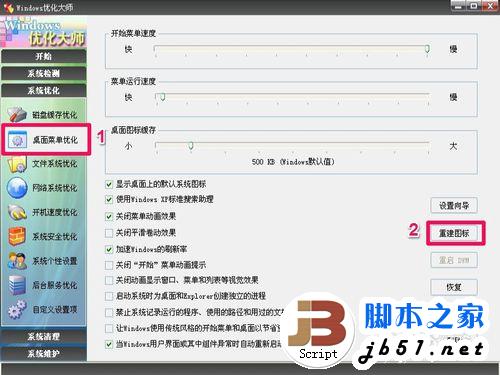
Task: Minimize the Windows优化大师 window
Action: coord(459,5)
